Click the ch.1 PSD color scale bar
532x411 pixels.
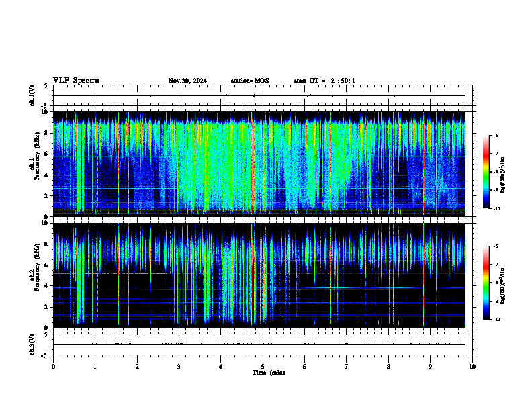tap(486, 172)
